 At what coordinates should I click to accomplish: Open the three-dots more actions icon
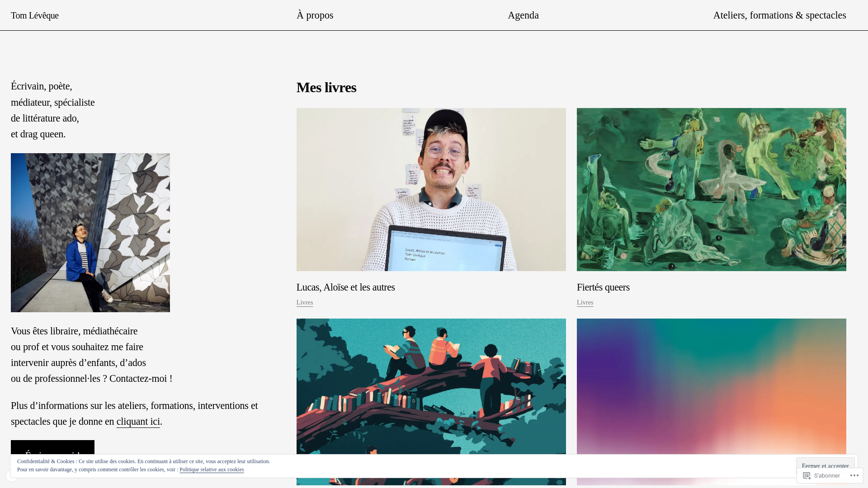pyautogui.click(x=854, y=476)
